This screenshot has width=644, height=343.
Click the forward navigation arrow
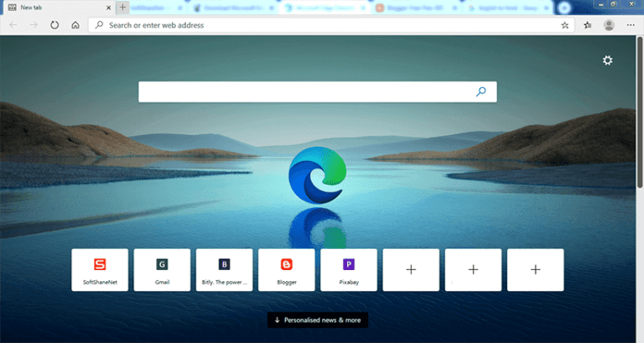34,25
